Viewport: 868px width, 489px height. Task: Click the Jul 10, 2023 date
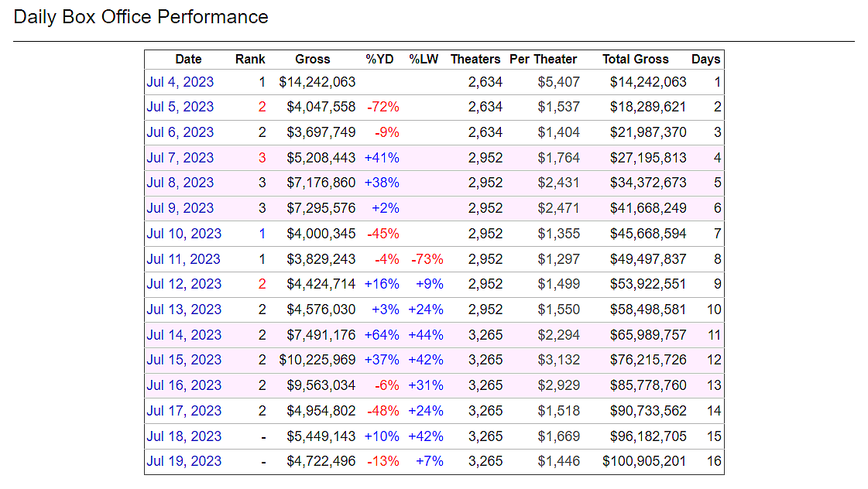point(184,234)
